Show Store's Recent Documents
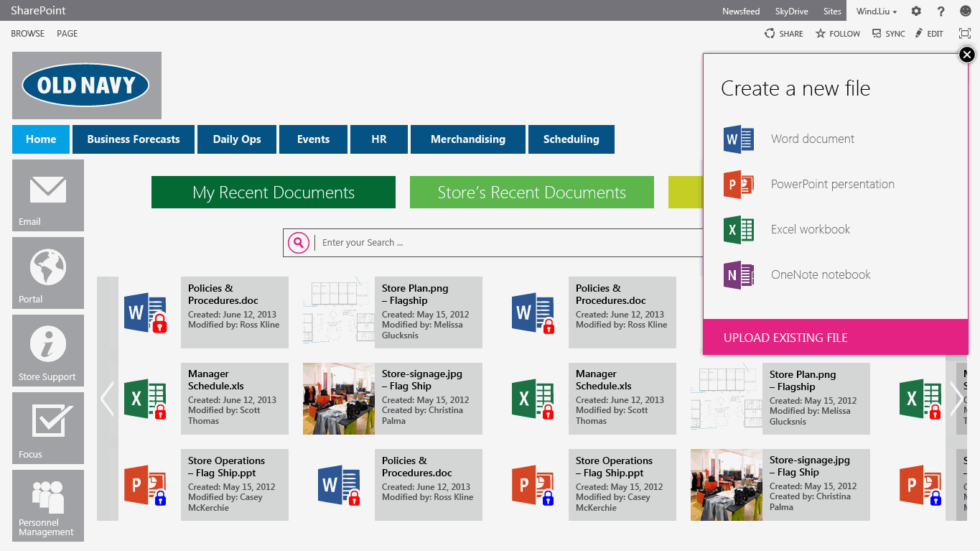980x551 pixels. [532, 193]
